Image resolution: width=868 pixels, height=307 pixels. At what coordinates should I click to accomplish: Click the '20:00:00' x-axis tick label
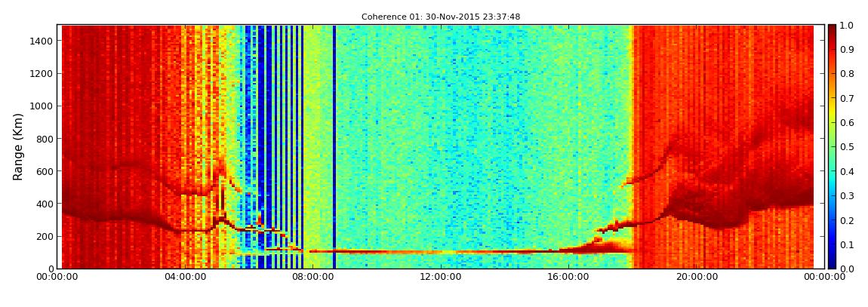697,277
